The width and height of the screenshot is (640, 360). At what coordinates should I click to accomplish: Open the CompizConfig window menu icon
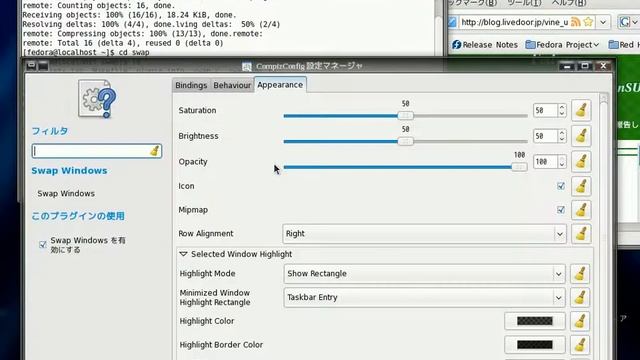click(x=31, y=65)
